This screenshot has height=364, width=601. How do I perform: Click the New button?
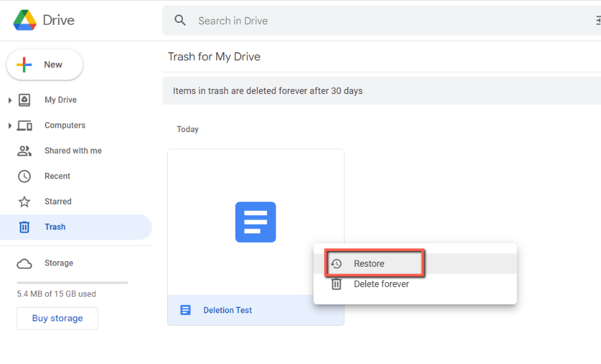tap(45, 64)
